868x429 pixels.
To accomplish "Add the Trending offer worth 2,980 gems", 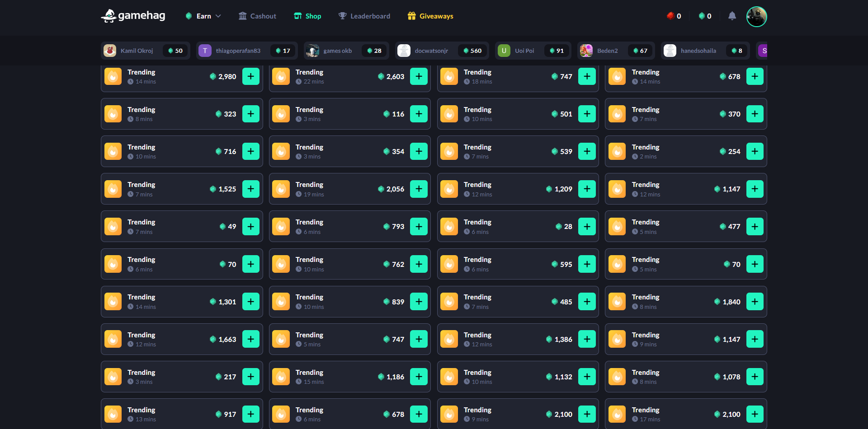I will click(x=250, y=76).
